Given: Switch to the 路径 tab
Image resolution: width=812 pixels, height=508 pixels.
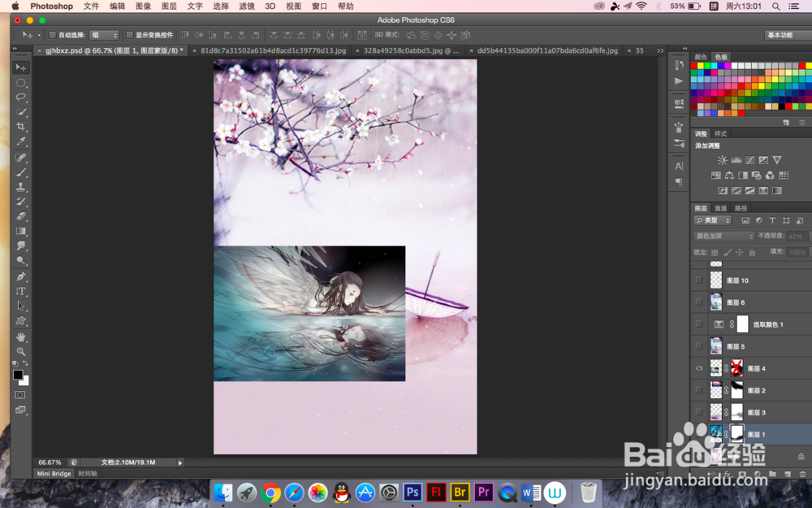Looking at the screenshot, I should coord(741,208).
